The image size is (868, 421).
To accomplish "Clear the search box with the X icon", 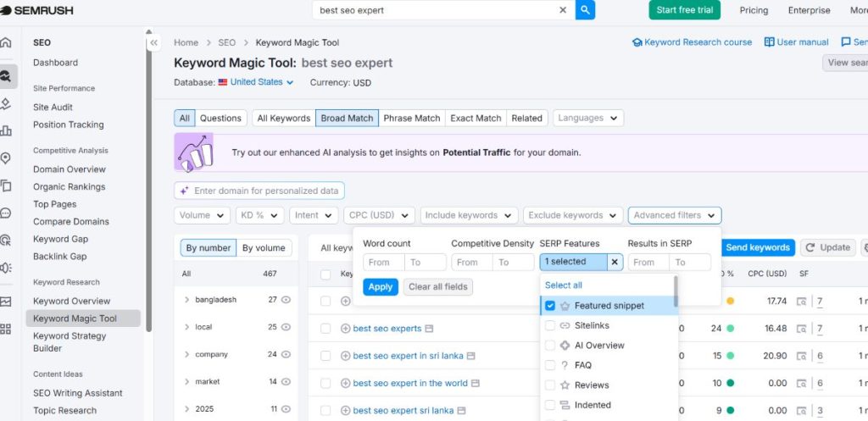I will click(x=563, y=10).
